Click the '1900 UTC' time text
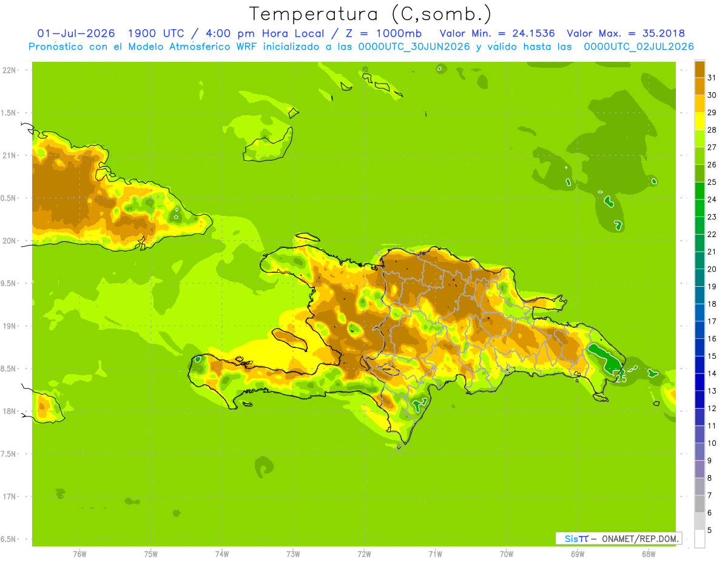The width and height of the screenshot is (728, 562). (158, 33)
